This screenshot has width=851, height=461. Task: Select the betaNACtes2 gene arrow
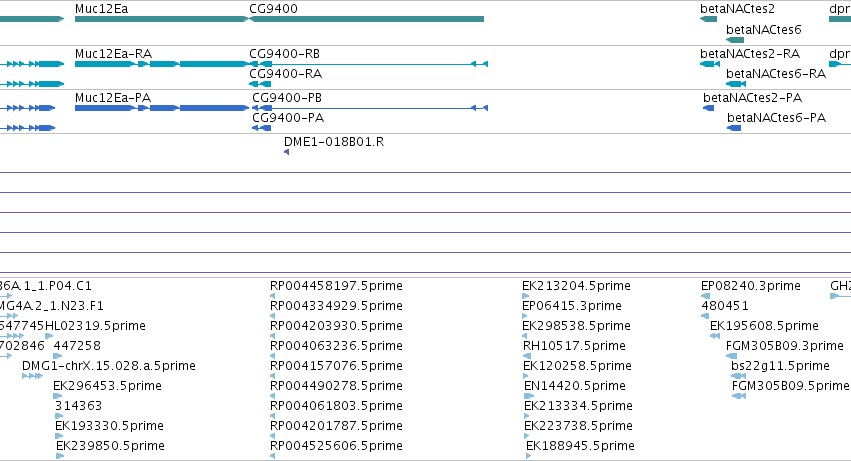(x=708, y=19)
